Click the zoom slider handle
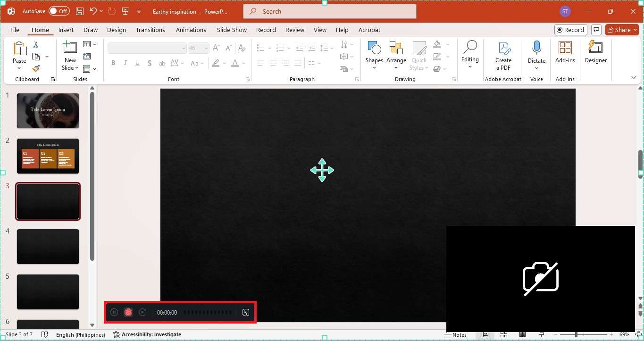Viewport: 644px width, 341px height. pos(576,334)
